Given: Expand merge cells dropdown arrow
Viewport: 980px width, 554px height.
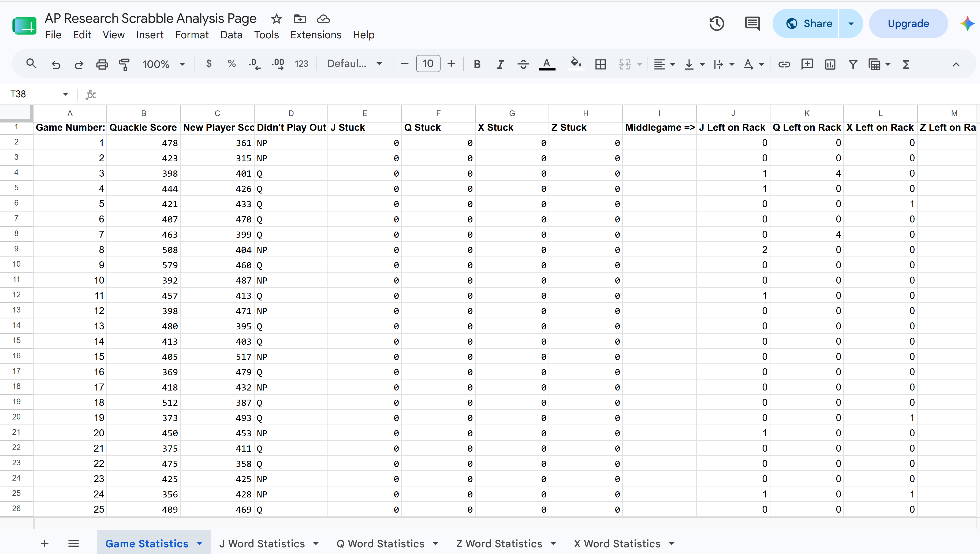Looking at the screenshot, I should pyautogui.click(x=640, y=64).
